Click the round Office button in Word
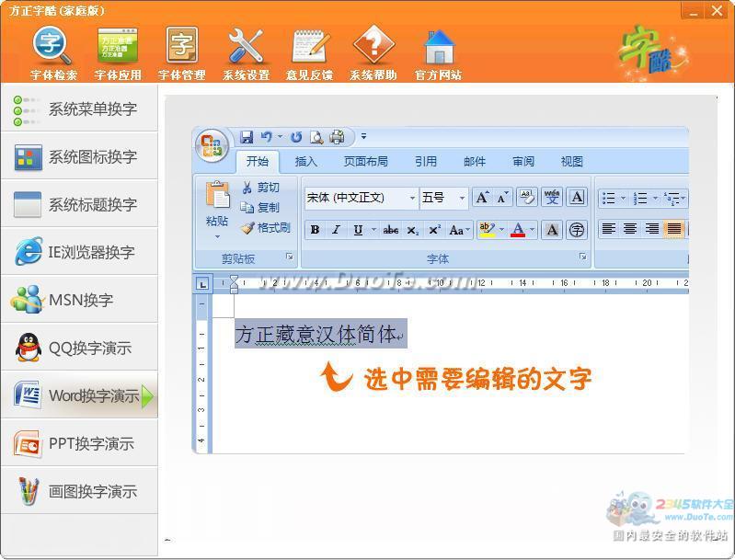This screenshot has height=560, width=735. pyautogui.click(x=212, y=145)
